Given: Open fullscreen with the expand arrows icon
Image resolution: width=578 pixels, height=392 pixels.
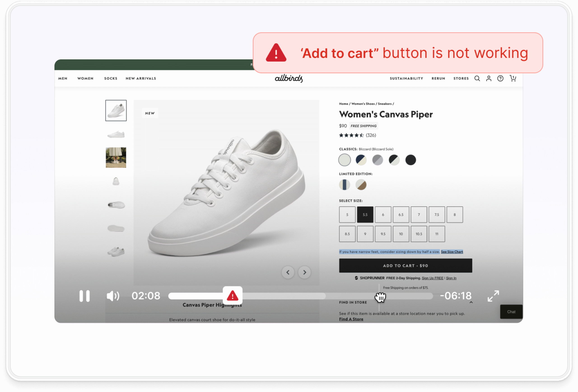Looking at the screenshot, I should tap(493, 296).
